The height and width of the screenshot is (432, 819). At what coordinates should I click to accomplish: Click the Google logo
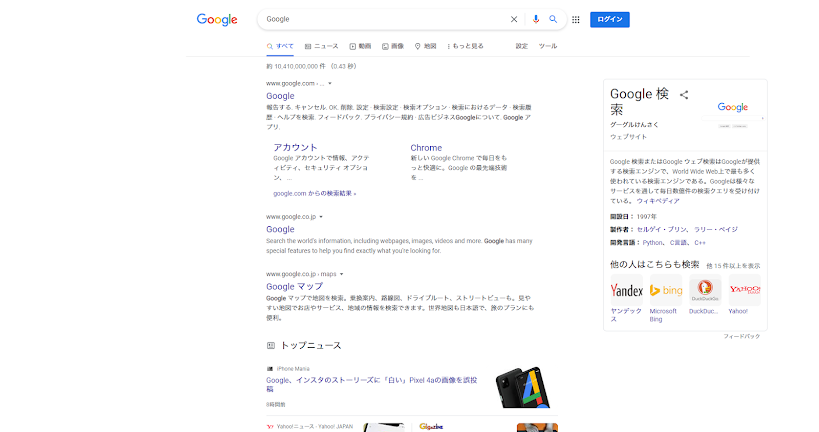[217, 20]
